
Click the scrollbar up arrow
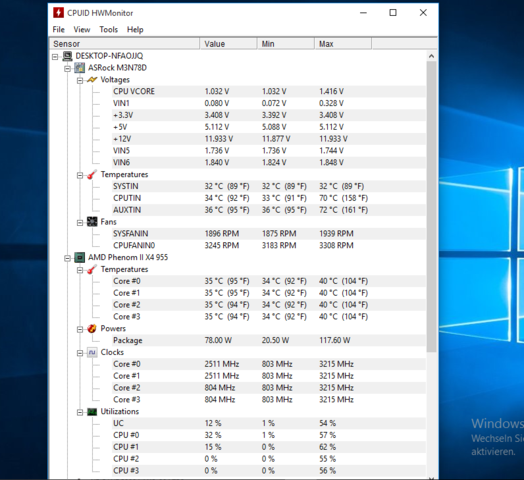(431, 56)
